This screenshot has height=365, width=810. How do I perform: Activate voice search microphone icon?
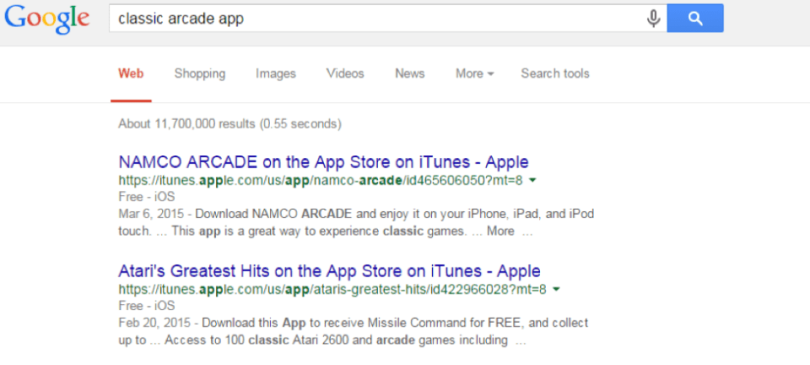pyautogui.click(x=653, y=19)
